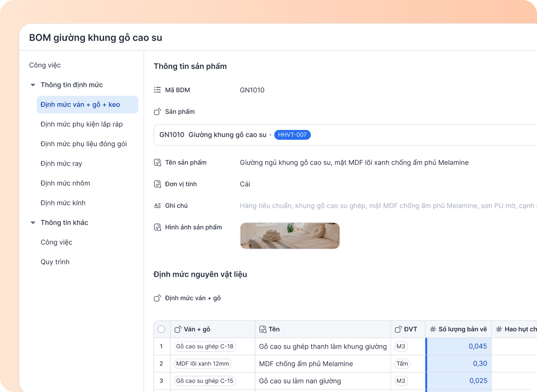Open Quy trình in the sidebar
Image resolution: width=537 pixels, height=392 pixels.
tap(55, 262)
